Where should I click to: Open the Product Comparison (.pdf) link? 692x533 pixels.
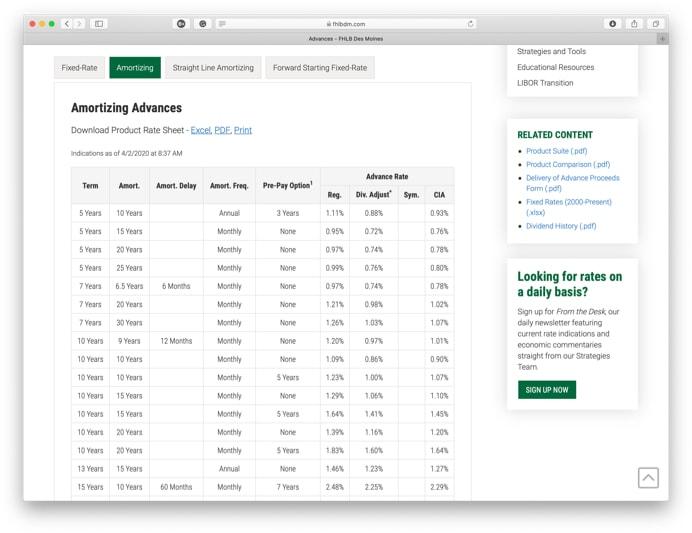(x=568, y=164)
